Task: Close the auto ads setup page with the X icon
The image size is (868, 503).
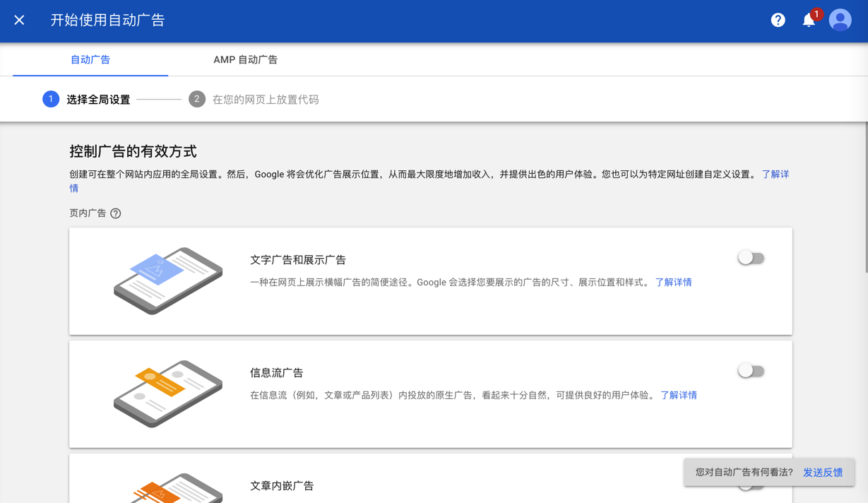Action: coord(19,20)
